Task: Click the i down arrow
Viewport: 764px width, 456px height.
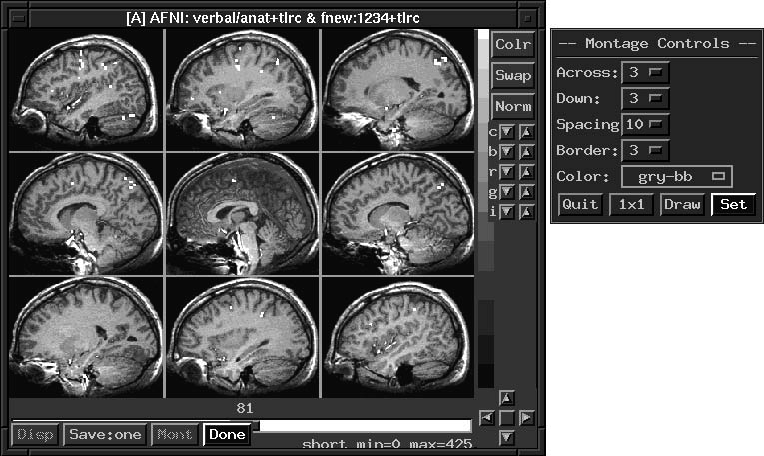Action: coord(507,212)
